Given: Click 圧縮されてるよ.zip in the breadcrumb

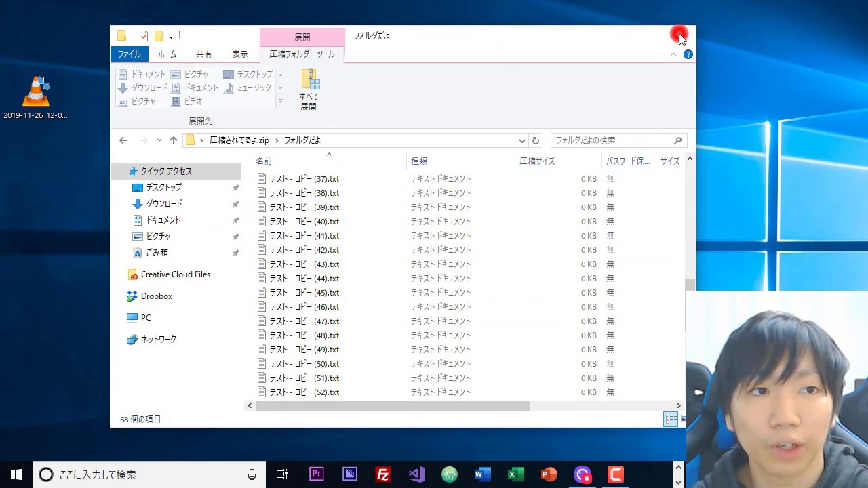Looking at the screenshot, I should (x=239, y=140).
